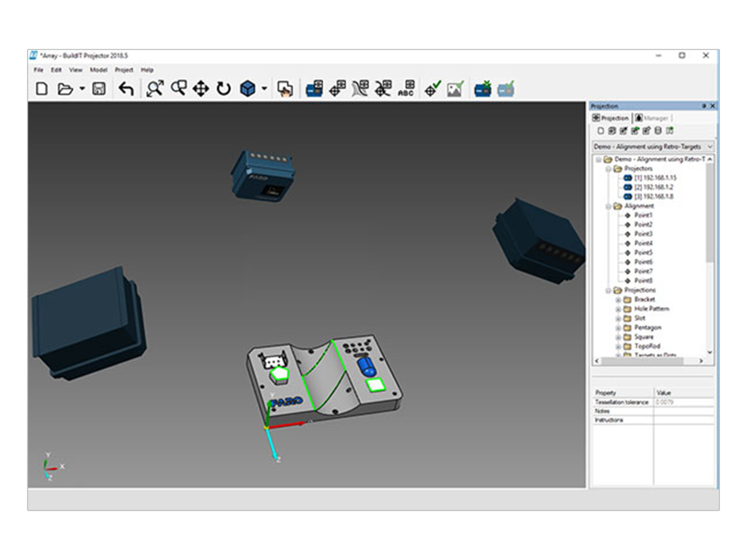Click the Undo arrow icon
The width and height of the screenshot is (747, 560).
click(126, 89)
